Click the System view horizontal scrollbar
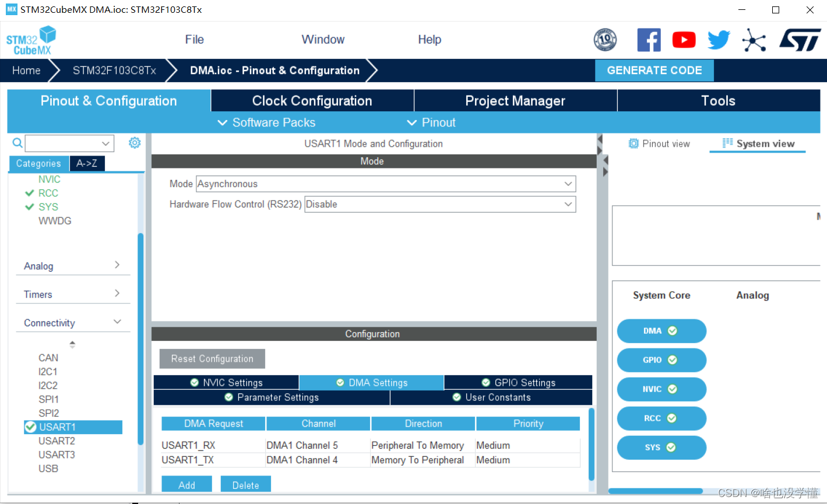Image resolution: width=827 pixels, height=504 pixels. 656,491
